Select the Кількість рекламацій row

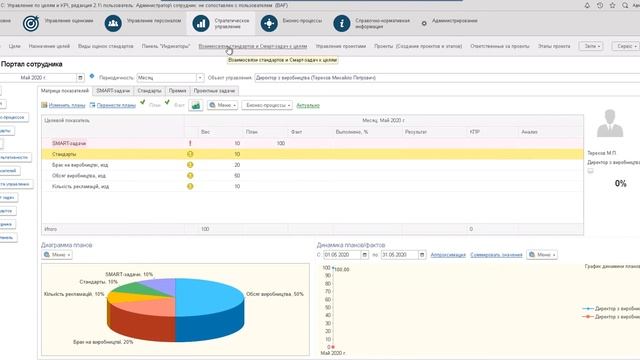(x=312, y=186)
